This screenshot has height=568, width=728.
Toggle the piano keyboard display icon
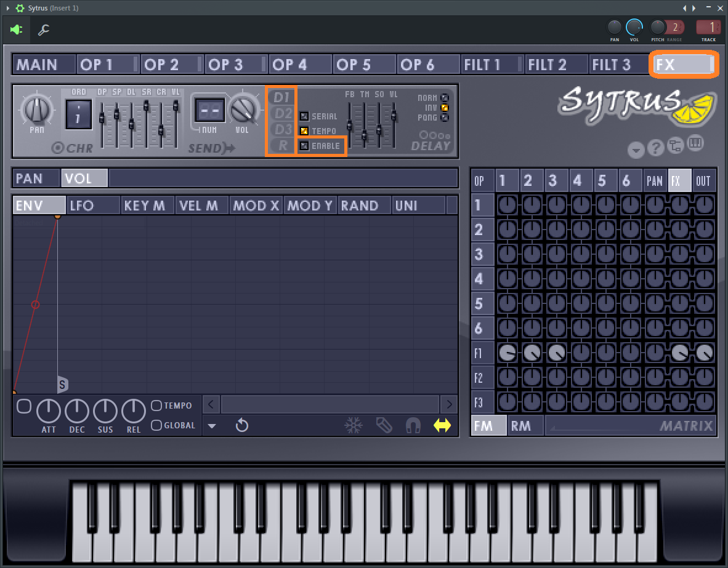[695, 143]
